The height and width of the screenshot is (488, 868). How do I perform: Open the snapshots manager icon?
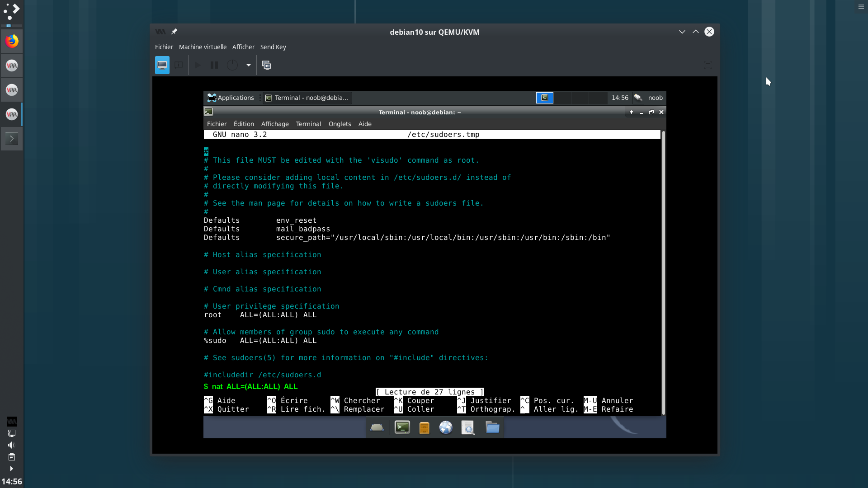coord(267,65)
